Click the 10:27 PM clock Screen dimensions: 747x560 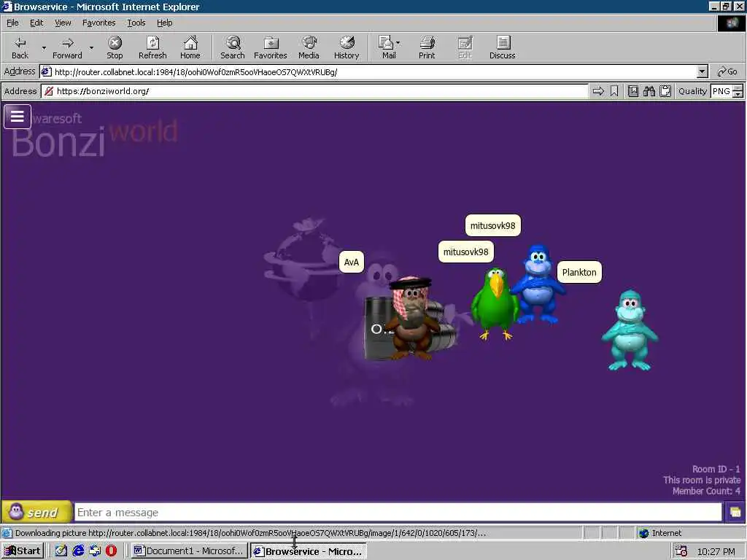(716, 551)
